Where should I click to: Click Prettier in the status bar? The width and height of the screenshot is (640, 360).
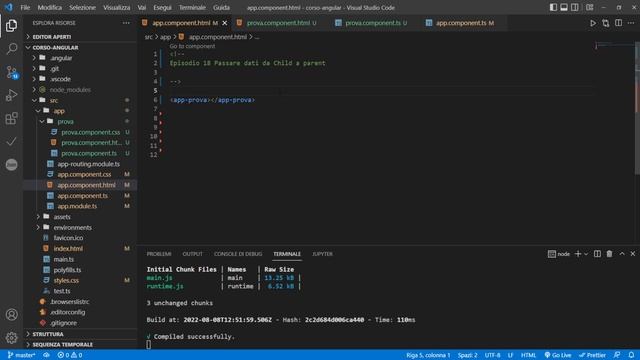(x=592, y=355)
